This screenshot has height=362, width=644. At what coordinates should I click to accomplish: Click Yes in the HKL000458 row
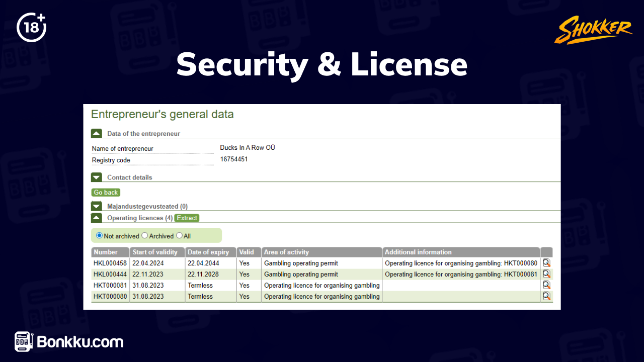tap(245, 263)
